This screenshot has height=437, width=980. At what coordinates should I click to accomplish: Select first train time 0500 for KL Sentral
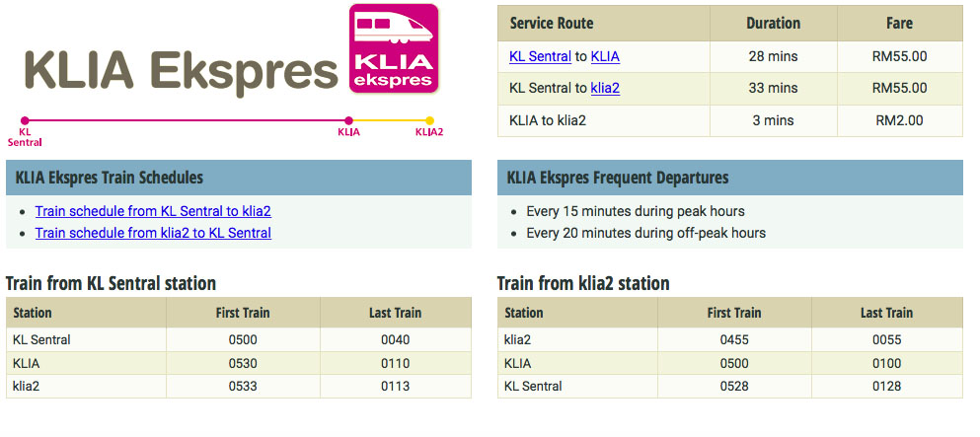(x=243, y=339)
